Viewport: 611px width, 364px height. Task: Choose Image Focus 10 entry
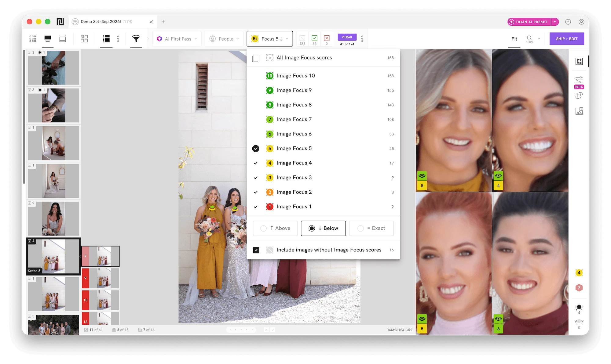[323, 76]
